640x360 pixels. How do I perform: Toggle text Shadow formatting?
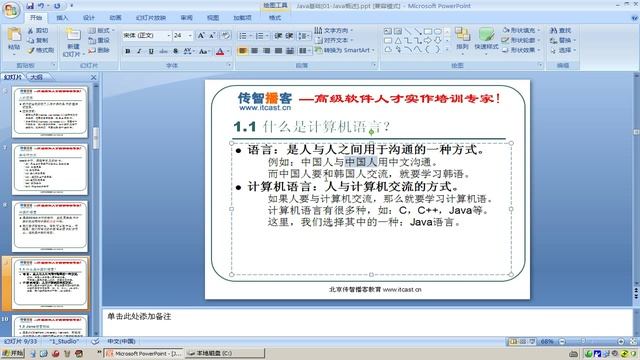tap(176, 51)
